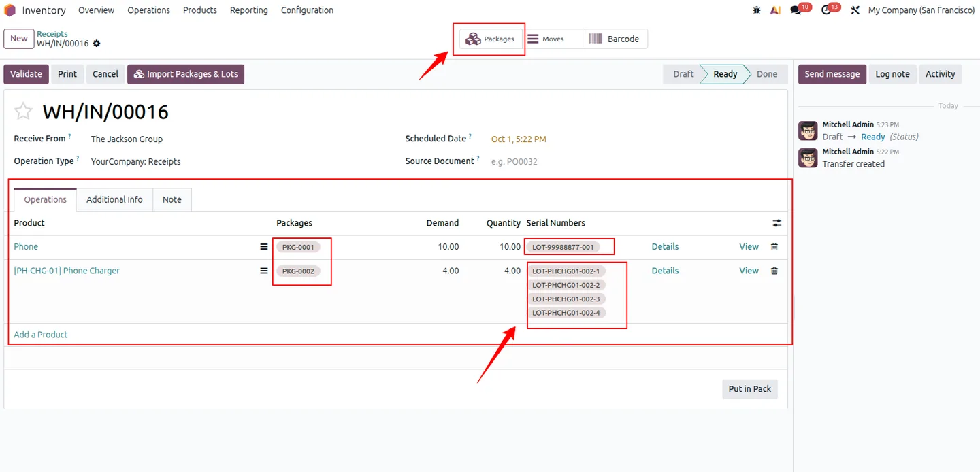Open the debug bug icon menu

click(757, 10)
